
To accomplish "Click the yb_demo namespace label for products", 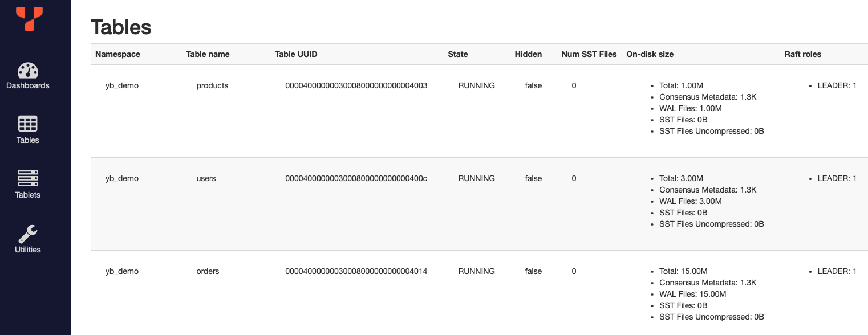I will point(121,85).
